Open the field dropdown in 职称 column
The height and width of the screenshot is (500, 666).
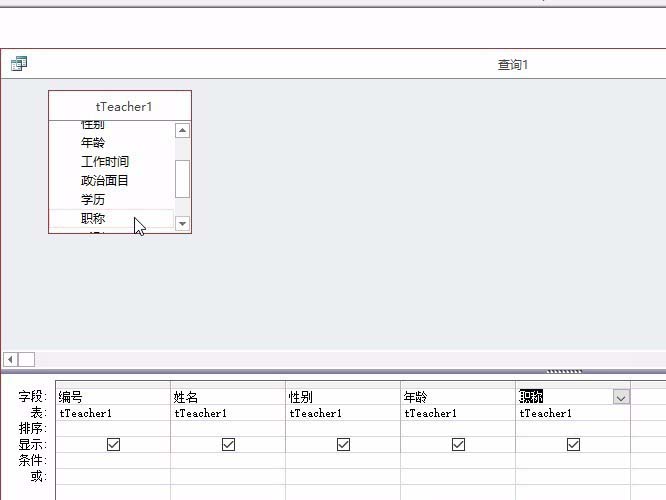621,397
